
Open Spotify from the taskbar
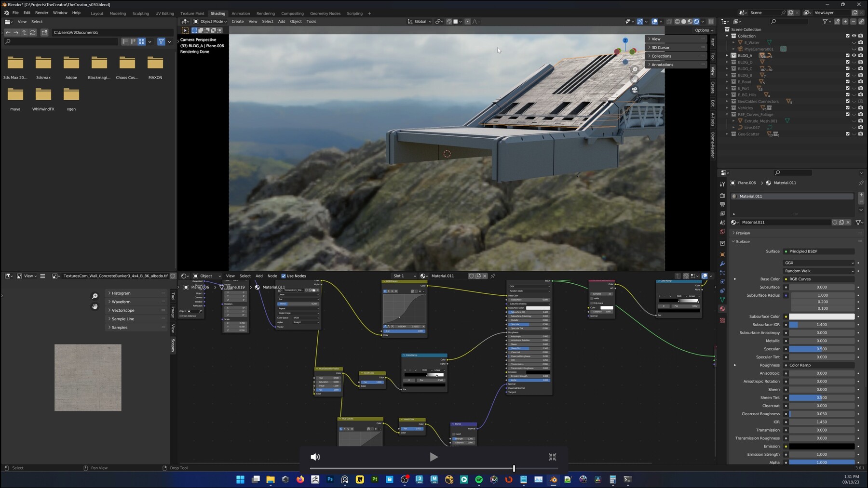(x=479, y=479)
